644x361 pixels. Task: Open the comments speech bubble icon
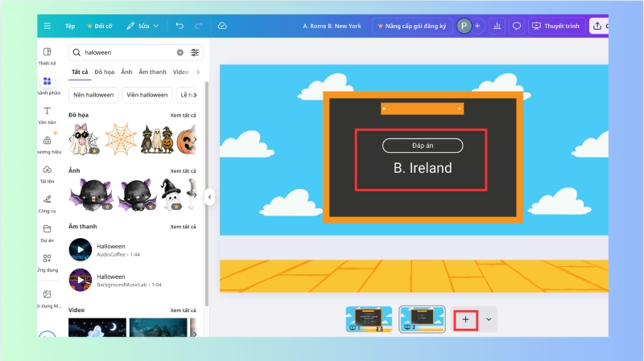point(517,26)
